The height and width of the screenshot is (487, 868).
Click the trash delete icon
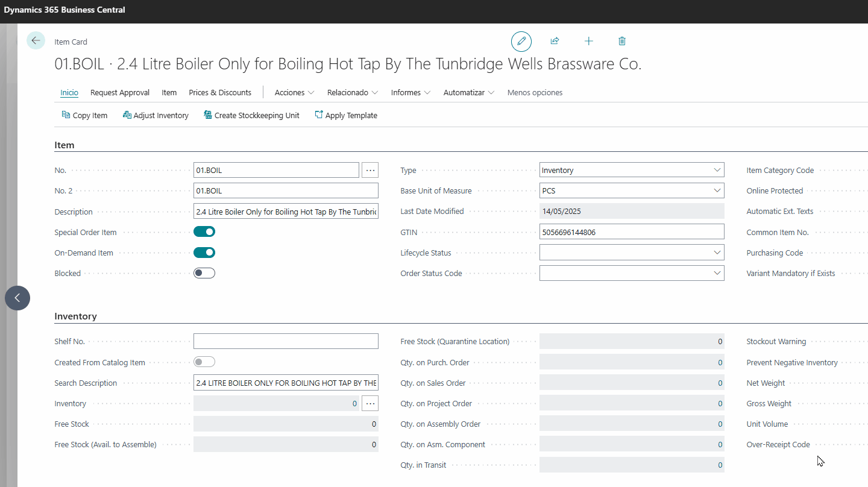[x=622, y=41]
